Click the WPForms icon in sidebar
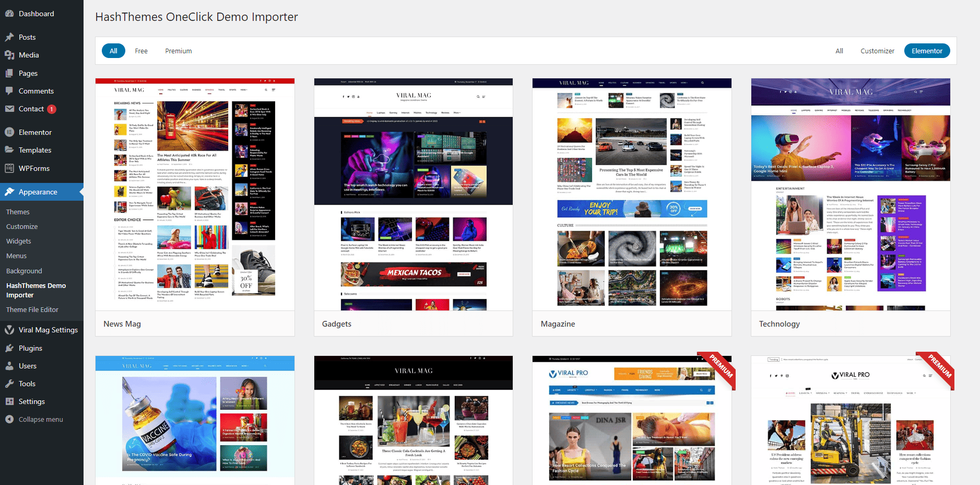The height and width of the screenshot is (485, 980). 9,168
